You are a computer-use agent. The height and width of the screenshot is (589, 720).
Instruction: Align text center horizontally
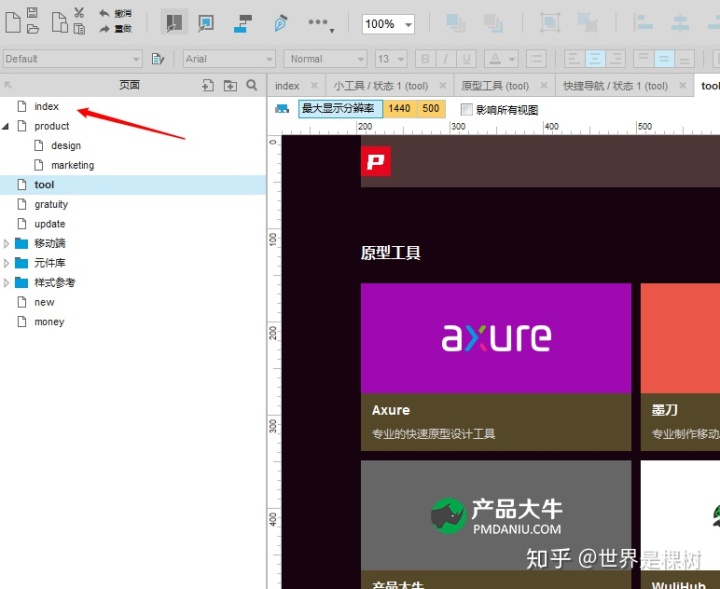[595, 59]
